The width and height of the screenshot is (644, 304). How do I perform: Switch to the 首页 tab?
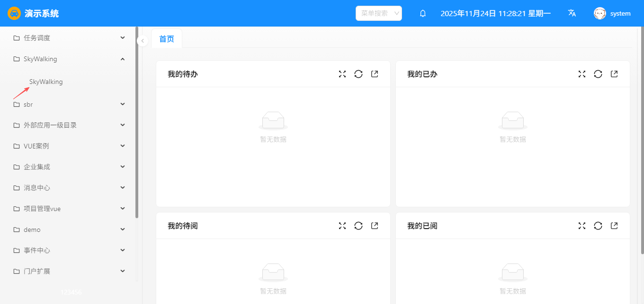pos(167,39)
